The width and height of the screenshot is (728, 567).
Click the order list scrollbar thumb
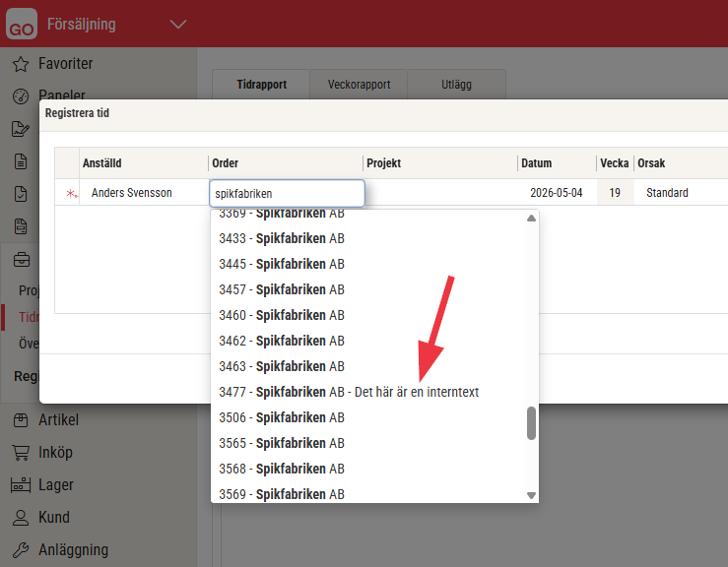click(532, 422)
